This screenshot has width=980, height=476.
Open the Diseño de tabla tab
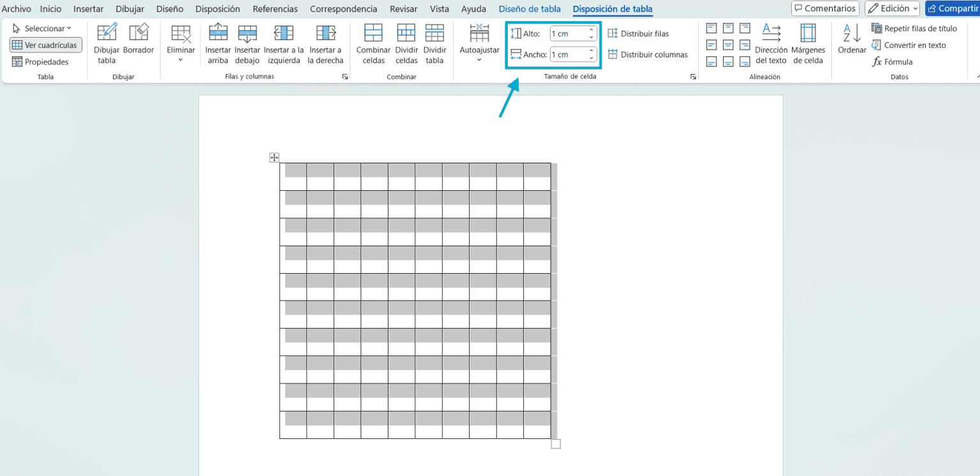click(x=530, y=9)
